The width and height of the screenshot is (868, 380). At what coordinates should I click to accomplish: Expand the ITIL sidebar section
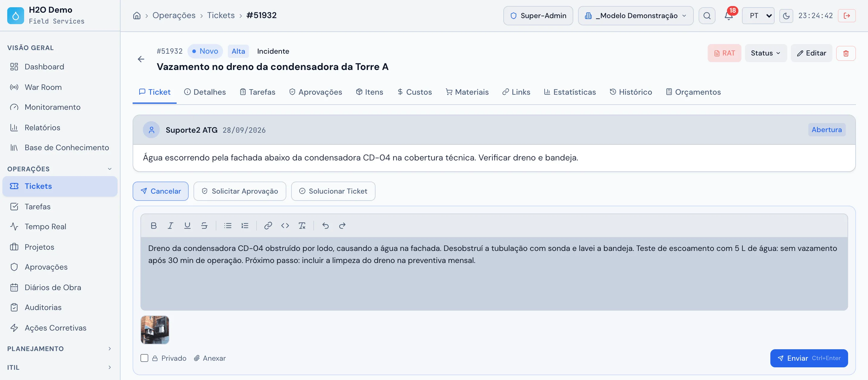pyautogui.click(x=59, y=367)
